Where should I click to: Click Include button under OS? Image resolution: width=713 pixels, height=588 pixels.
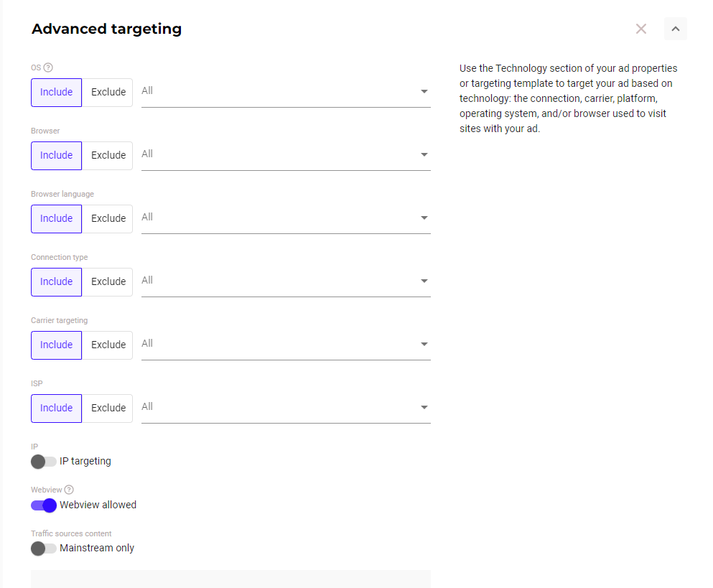(56, 92)
